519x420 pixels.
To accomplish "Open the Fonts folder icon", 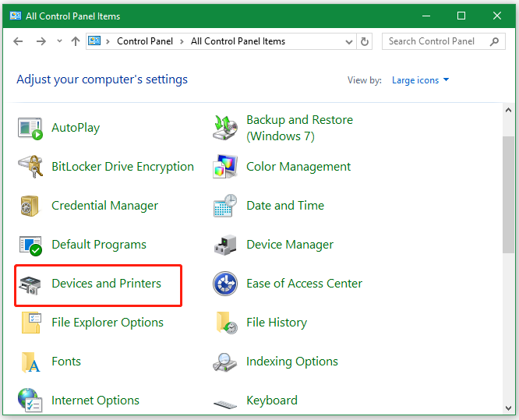I will point(30,362).
